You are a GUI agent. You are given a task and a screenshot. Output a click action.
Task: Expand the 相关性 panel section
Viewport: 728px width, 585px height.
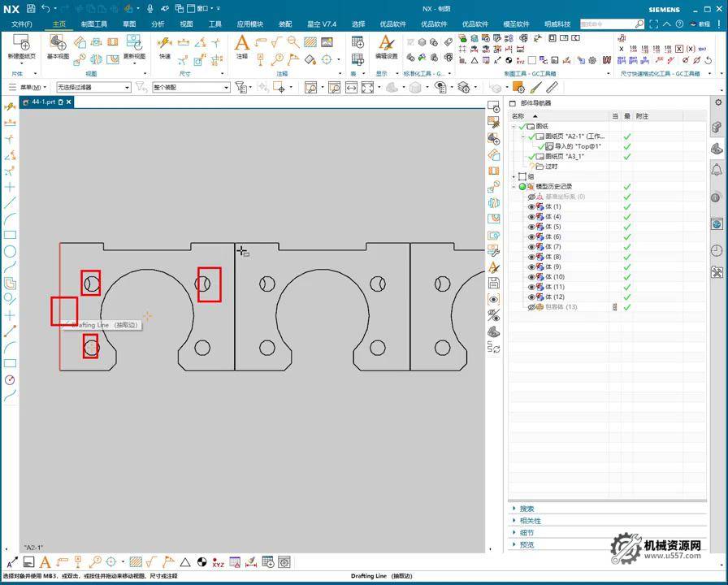[530, 521]
